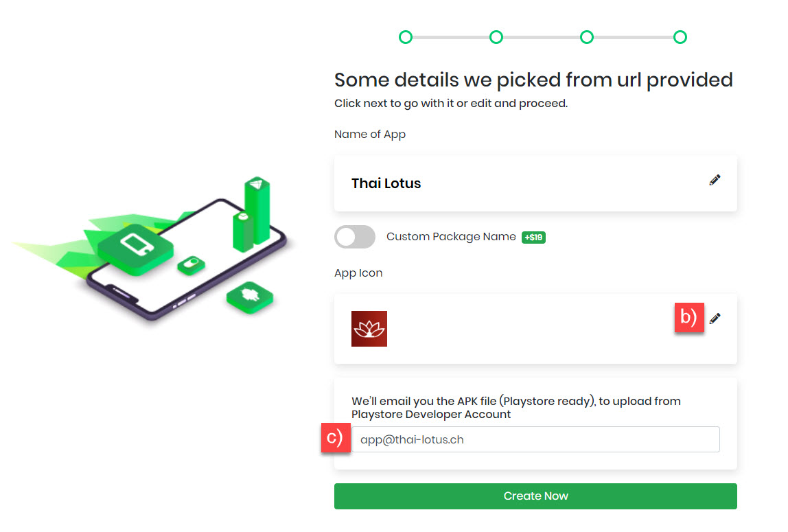Jump to the second progress step circle
Viewport: 788px width, 532px height.
click(496, 37)
